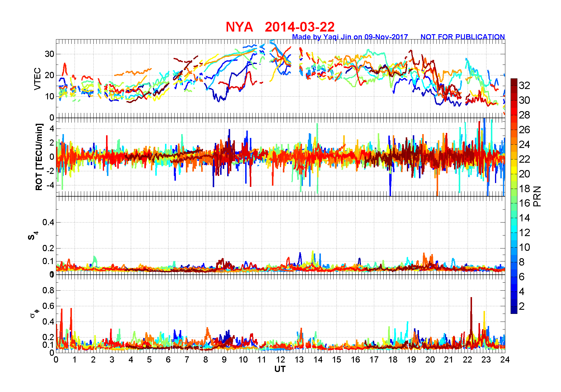Click colorbar tick label 16
This screenshot has height=392, width=561.
coord(524,203)
